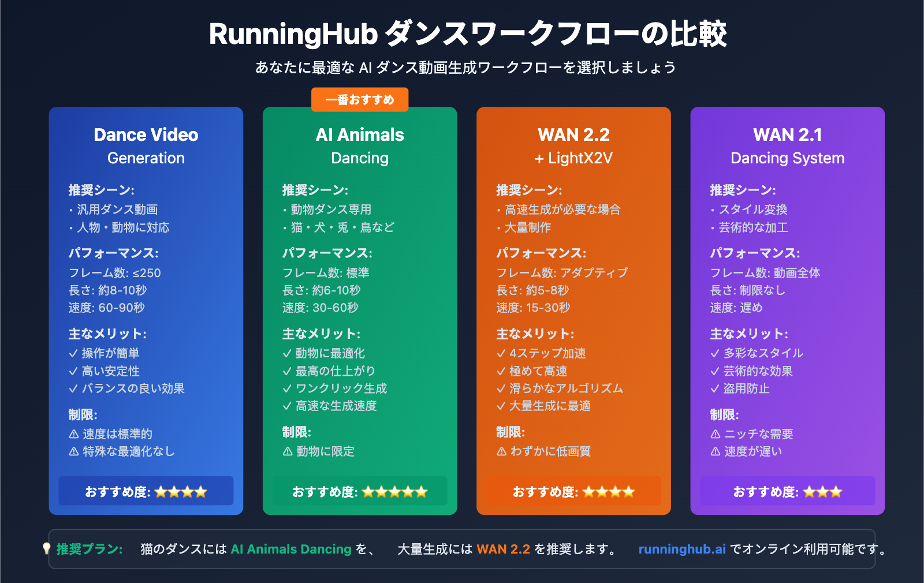Image resolution: width=924 pixels, height=583 pixels.
Task: Select the WAN 2.1 Dancing System card header
Action: 787,145
